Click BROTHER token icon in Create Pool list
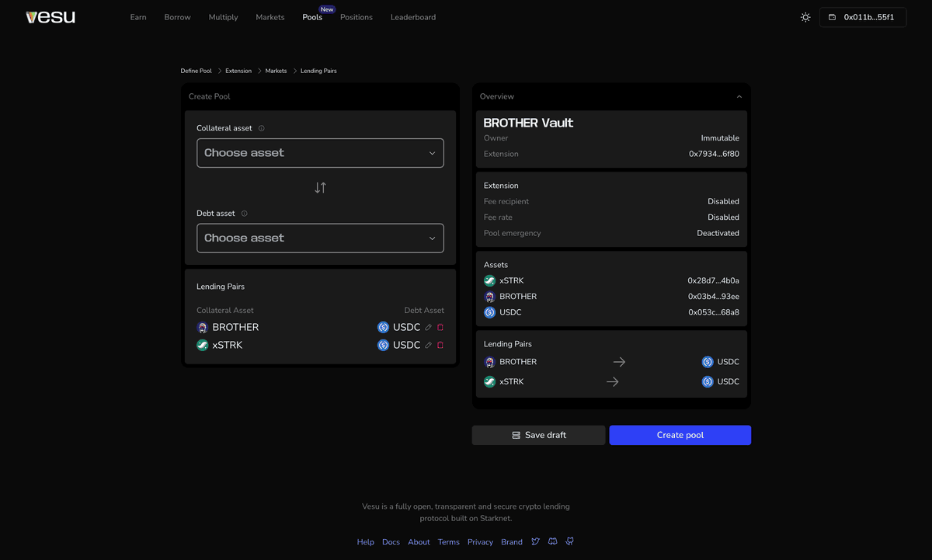The height and width of the screenshot is (560, 932). (x=203, y=327)
